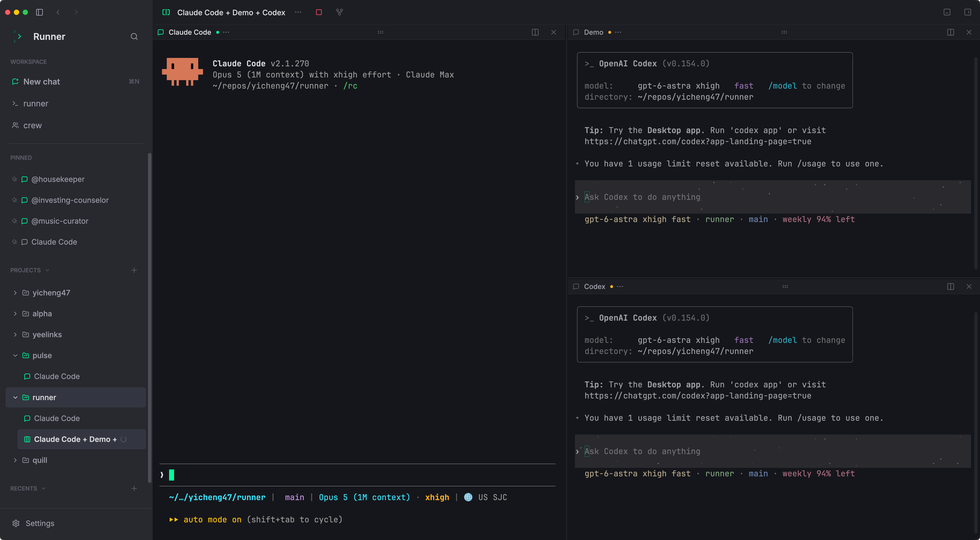Split the Demo pane
980x540 pixels.
tap(950, 32)
